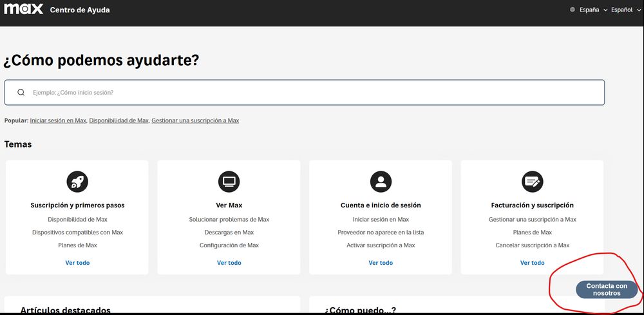Open Dispositivos compatibles con Max

pos(77,233)
